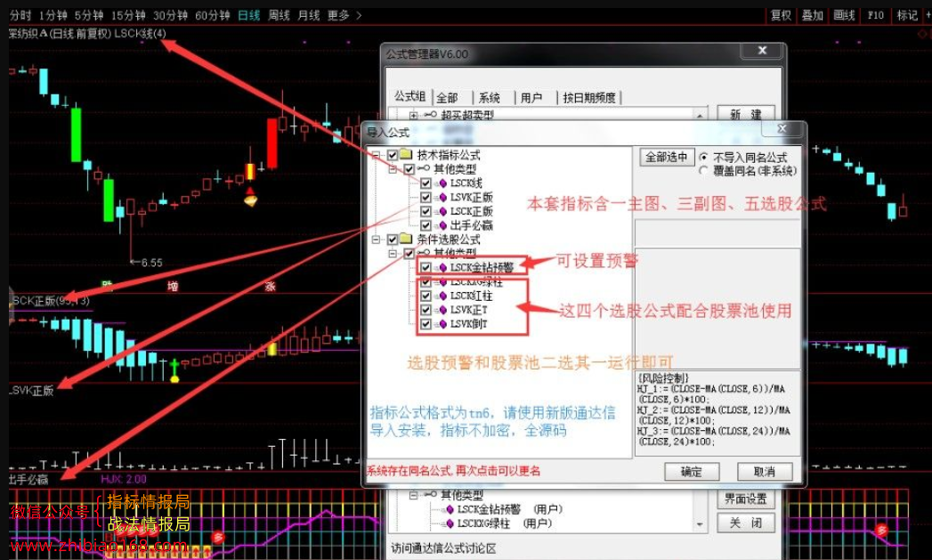The height and width of the screenshot is (560, 932).
Task: Open 界面设置 in 公式管理器
Action: 747,499
